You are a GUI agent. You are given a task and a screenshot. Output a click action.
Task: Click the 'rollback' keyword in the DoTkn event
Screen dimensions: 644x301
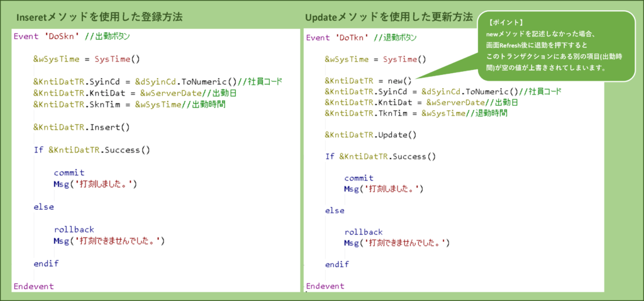tap(364, 232)
